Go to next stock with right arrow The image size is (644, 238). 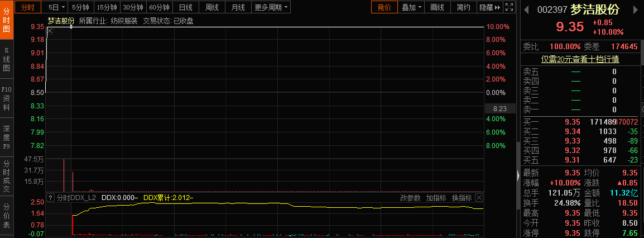click(x=636, y=10)
